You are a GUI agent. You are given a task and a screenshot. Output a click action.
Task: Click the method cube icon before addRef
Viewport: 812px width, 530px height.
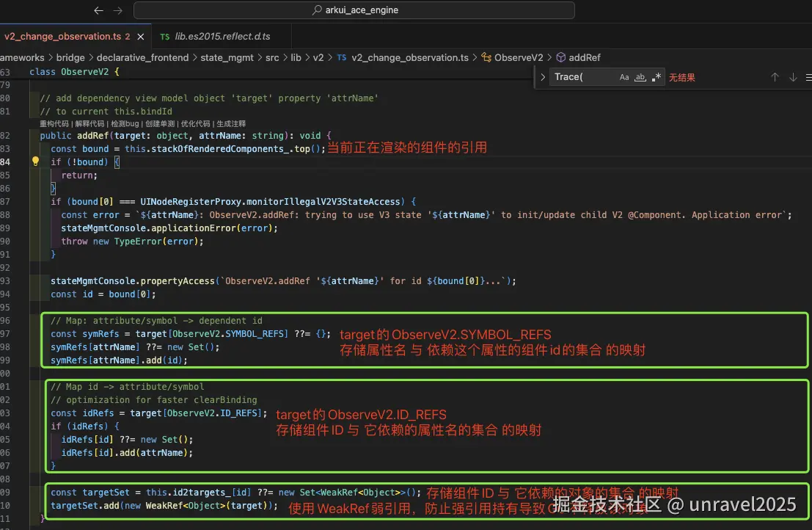coord(560,57)
